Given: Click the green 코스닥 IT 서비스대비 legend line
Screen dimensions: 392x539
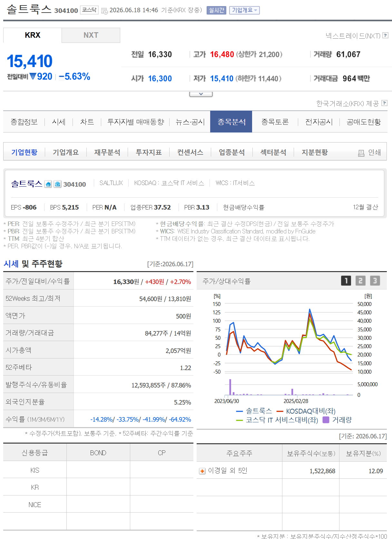Looking at the screenshot, I should point(240,420).
